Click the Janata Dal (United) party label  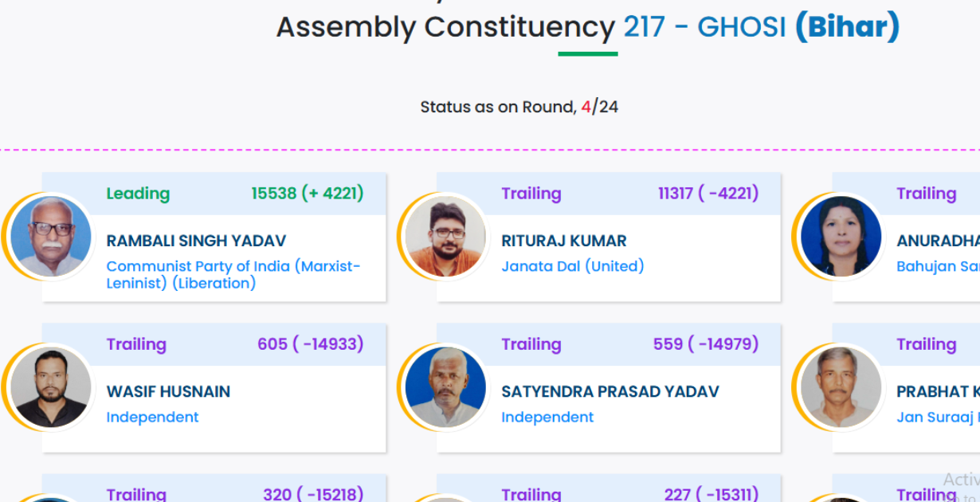tap(572, 266)
